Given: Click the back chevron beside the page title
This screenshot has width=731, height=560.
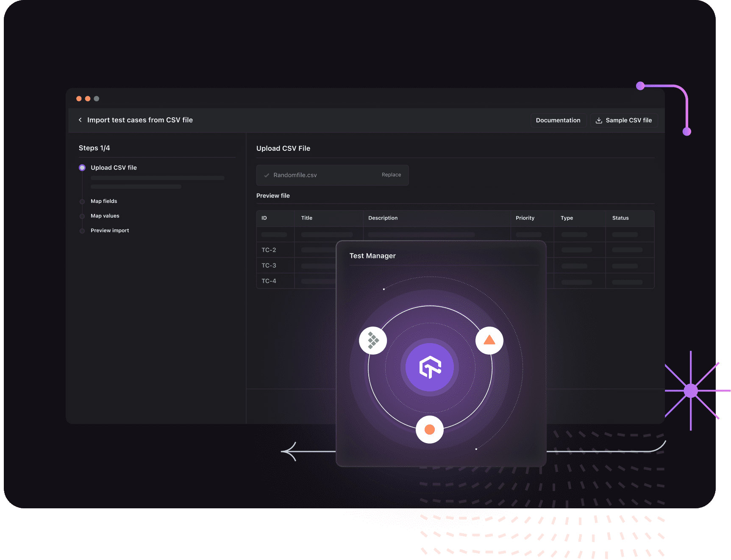Looking at the screenshot, I should [80, 120].
